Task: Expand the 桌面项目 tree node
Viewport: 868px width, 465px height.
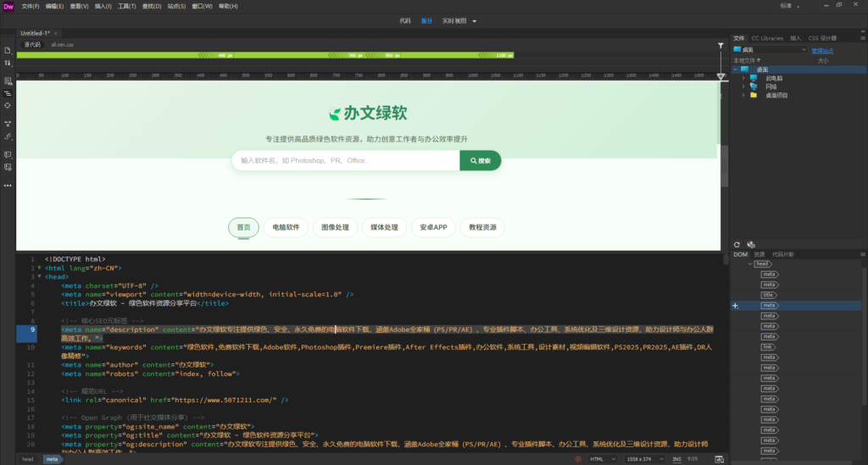Action: [743, 95]
